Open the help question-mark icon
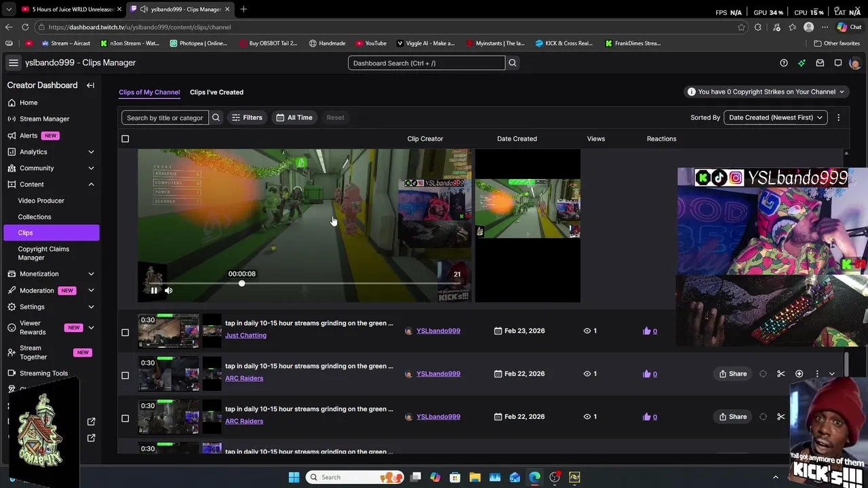The width and height of the screenshot is (868, 488). click(784, 63)
